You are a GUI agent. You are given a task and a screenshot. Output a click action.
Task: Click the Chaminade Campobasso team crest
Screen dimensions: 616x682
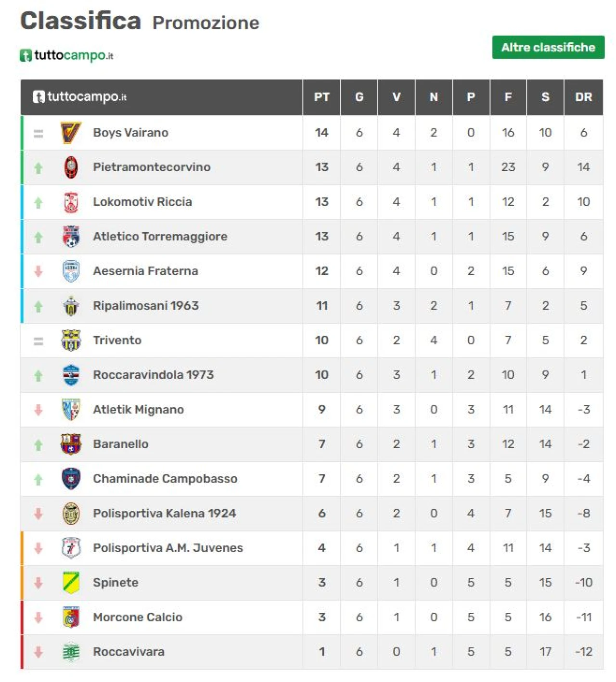click(x=71, y=479)
